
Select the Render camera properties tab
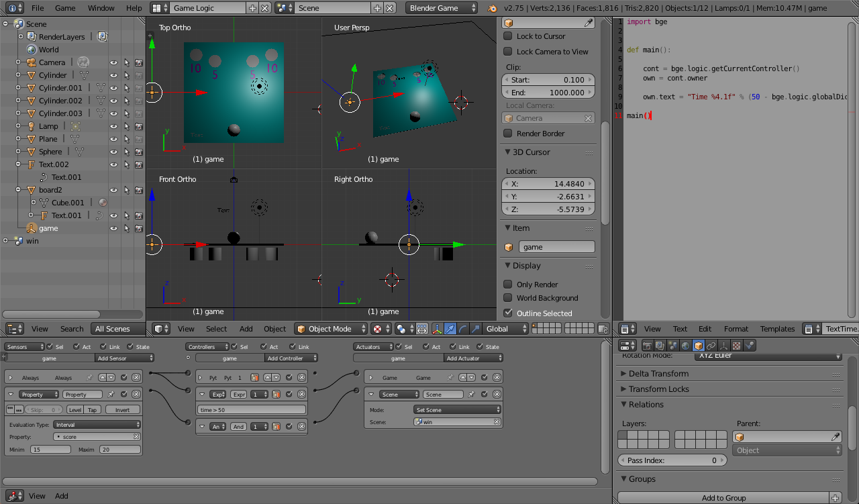tap(648, 346)
